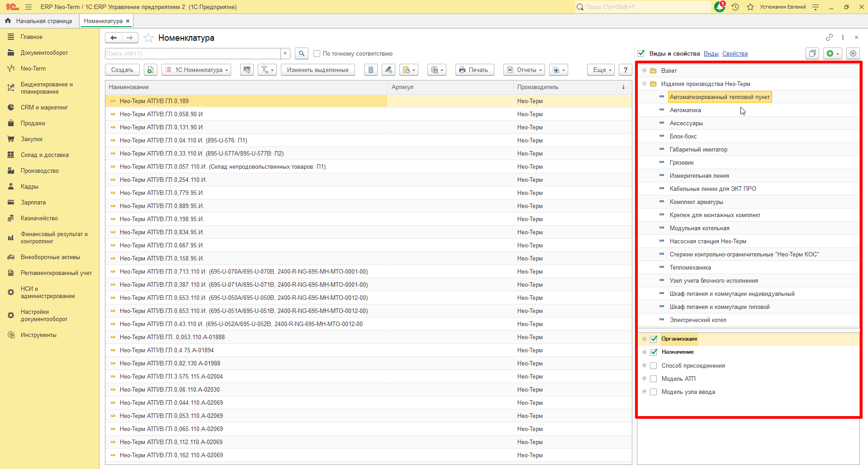
Task: Click the copy windows icon in right panel
Action: point(813,53)
